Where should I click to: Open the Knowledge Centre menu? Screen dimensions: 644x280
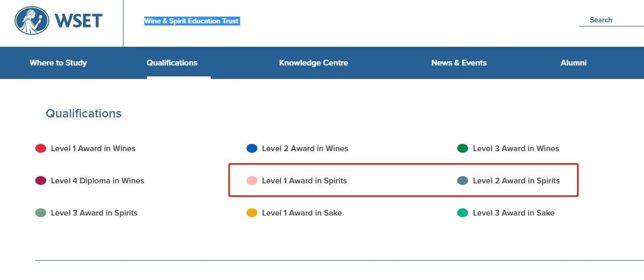click(313, 63)
